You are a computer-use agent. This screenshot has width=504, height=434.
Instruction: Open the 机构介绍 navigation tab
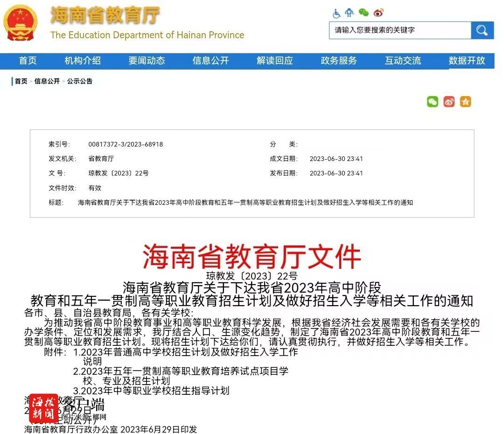pyautogui.click(x=83, y=61)
